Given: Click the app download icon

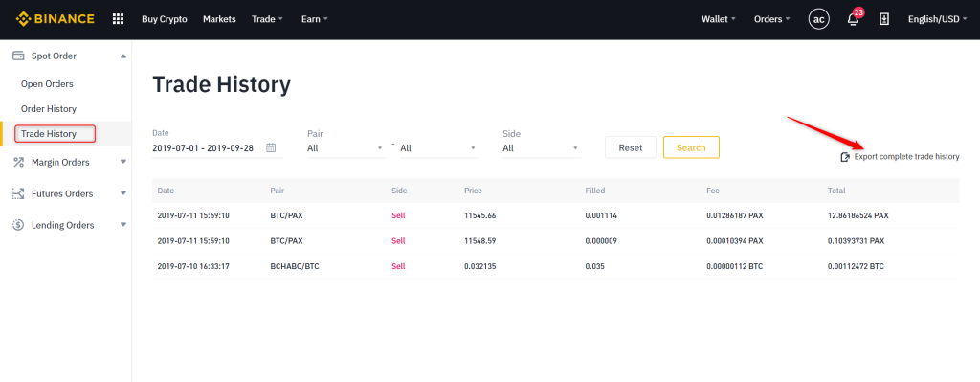Looking at the screenshot, I should (x=884, y=19).
